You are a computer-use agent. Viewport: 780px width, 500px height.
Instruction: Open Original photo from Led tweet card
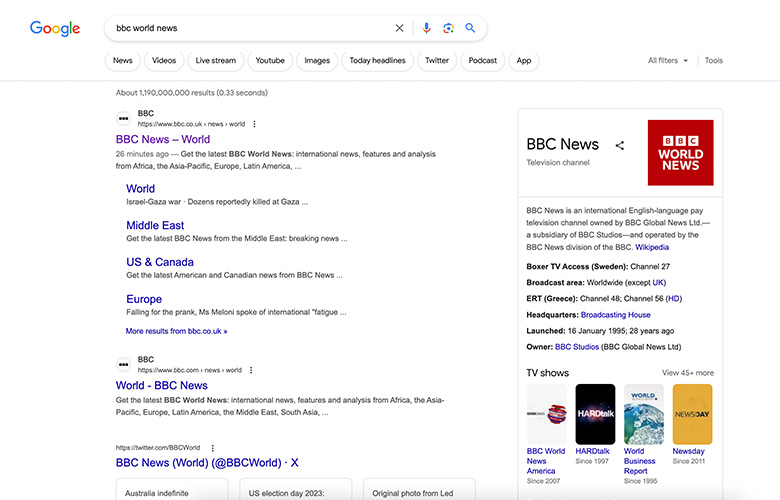(x=419, y=490)
